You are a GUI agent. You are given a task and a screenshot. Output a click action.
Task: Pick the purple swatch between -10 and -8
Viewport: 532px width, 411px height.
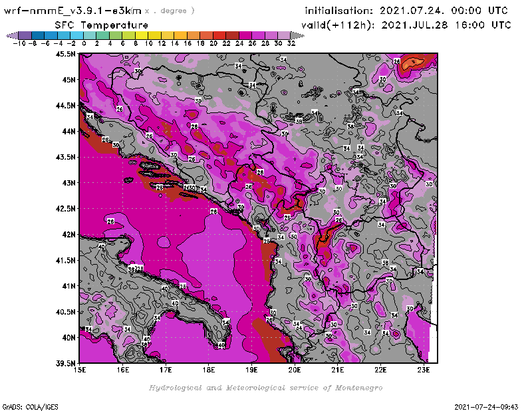(25, 35)
